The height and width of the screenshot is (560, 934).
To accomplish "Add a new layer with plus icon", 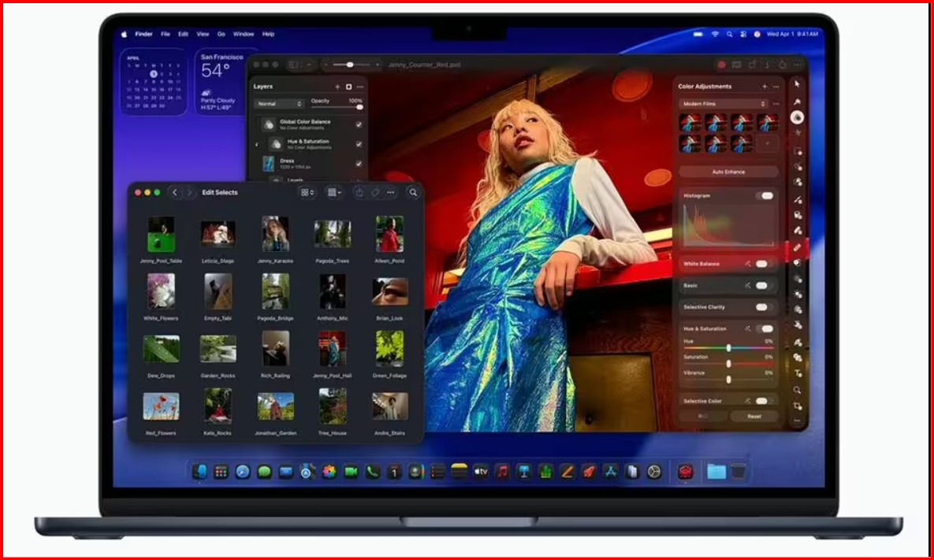I will 337,87.
